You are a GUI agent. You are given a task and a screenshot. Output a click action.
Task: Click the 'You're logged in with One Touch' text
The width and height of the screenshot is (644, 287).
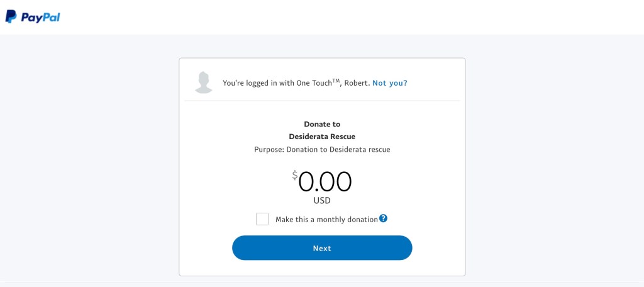click(x=277, y=83)
